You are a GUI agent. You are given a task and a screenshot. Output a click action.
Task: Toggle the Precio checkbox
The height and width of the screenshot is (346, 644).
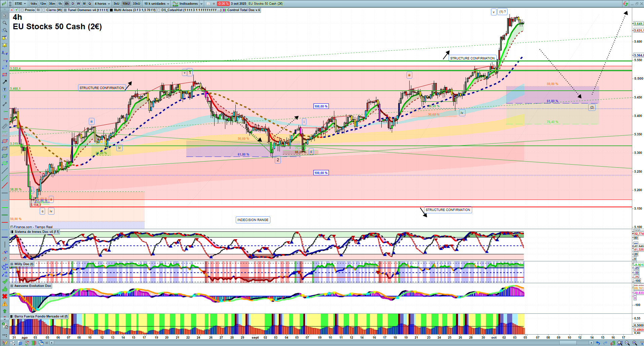(x=22, y=10)
